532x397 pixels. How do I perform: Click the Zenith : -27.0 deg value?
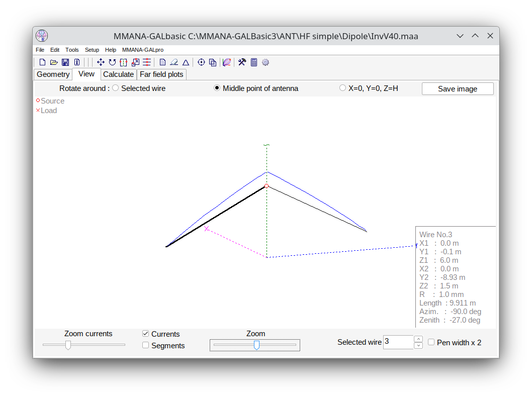pos(450,320)
